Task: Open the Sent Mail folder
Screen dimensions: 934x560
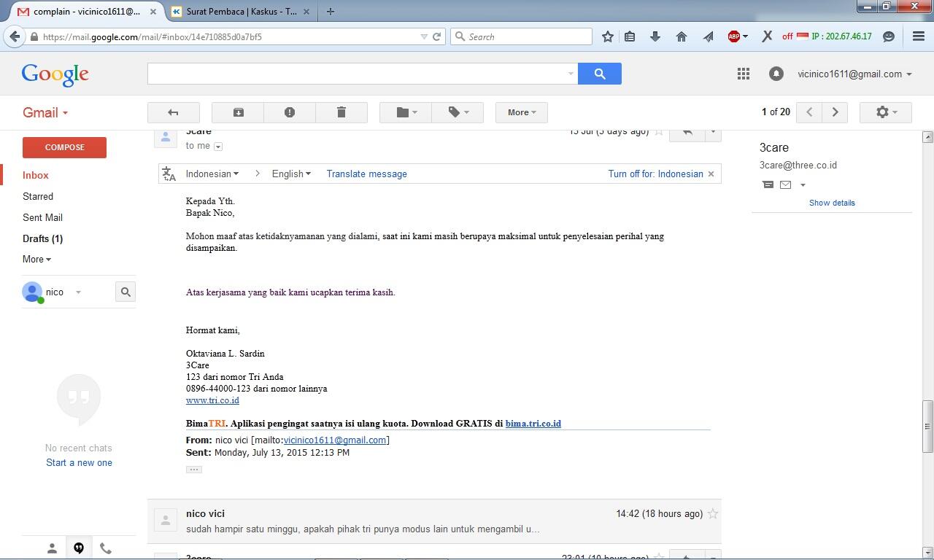Action: [42, 217]
